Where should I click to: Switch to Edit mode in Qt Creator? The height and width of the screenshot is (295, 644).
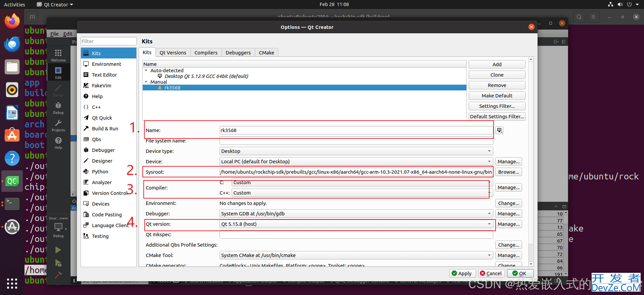(58, 73)
